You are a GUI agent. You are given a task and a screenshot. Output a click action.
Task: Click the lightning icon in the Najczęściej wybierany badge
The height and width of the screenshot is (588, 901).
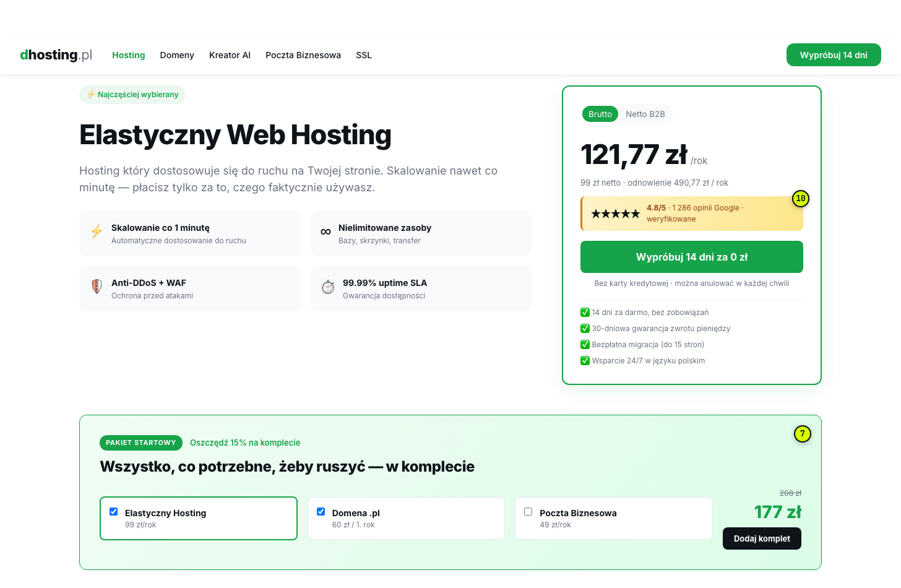(91, 95)
